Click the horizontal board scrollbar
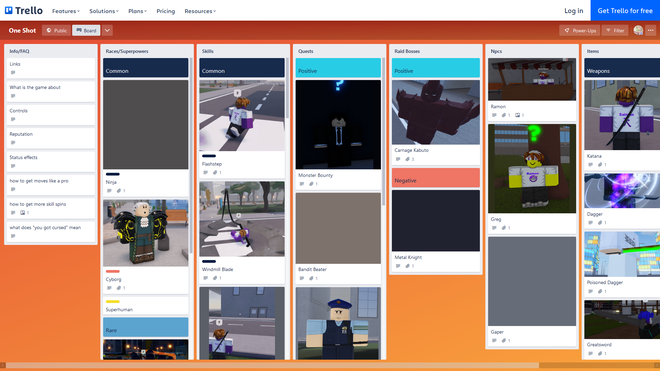Viewport: 660px width, 371px height. point(272,365)
